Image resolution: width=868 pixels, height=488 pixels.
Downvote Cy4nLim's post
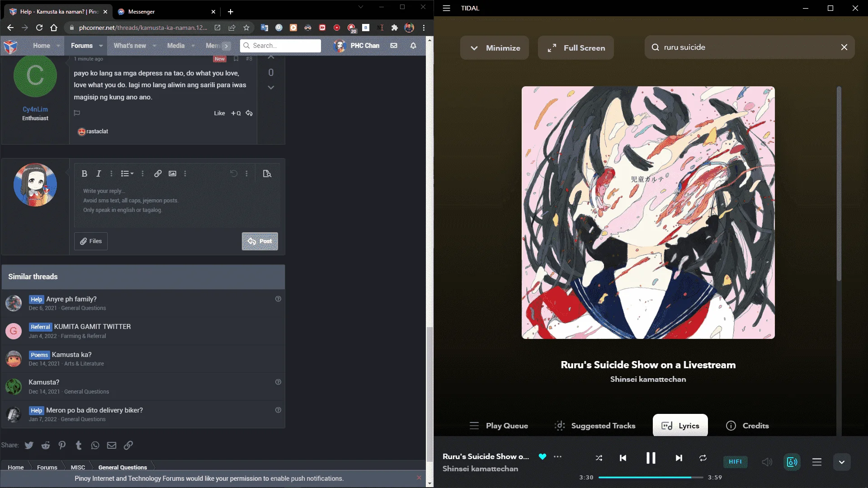[271, 88]
